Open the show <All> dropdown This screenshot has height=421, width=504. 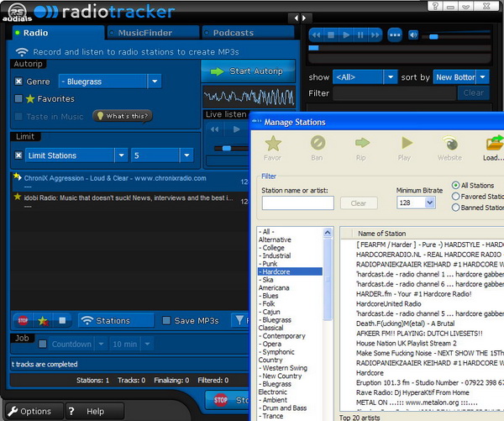coord(391,76)
